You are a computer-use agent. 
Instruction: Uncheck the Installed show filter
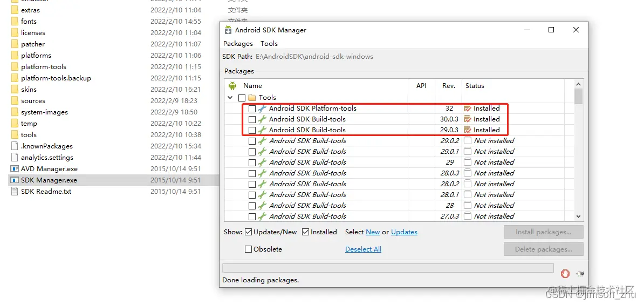pos(306,232)
